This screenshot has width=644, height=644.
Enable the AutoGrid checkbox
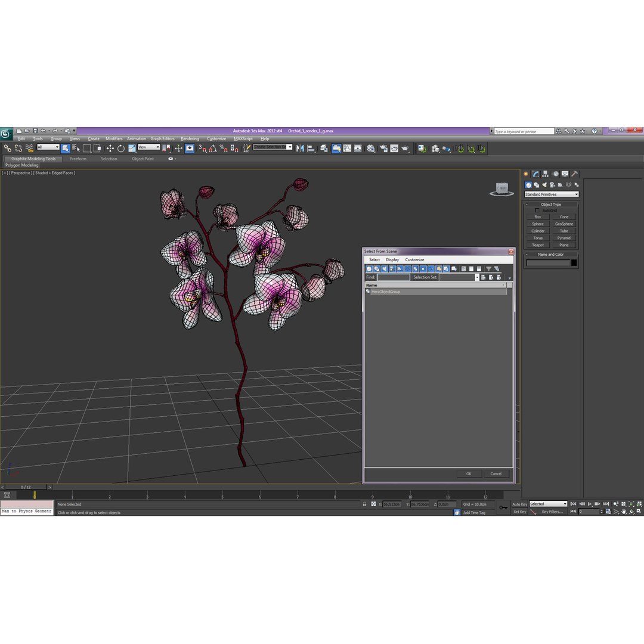(x=537, y=210)
